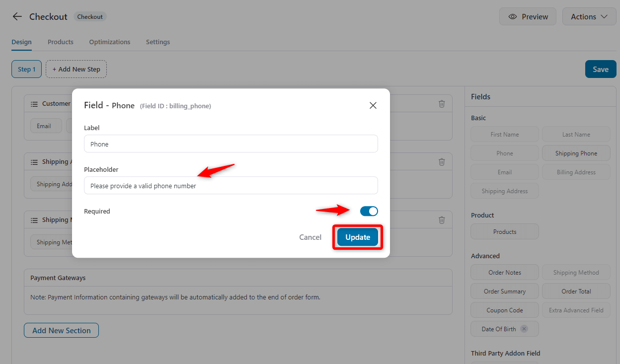Select the Order Notes field
Viewport: 620px width, 364px height.
pyautogui.click(x=505, y=273)
